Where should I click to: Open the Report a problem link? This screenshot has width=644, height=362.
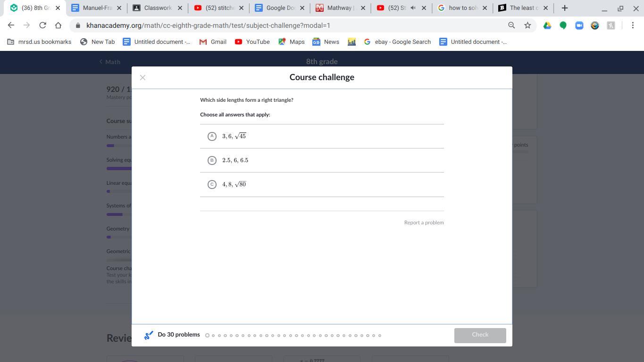pyautogui.click(x=424, y=222)
